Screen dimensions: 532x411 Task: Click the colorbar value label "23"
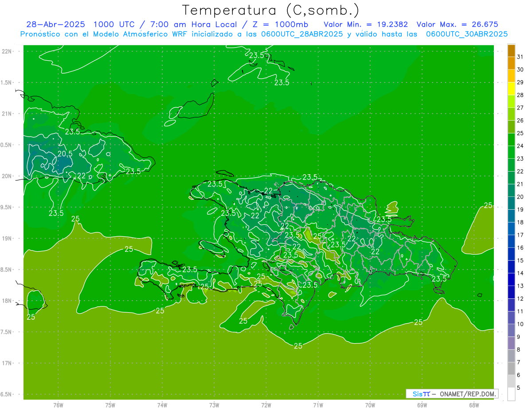click(520, 159)
